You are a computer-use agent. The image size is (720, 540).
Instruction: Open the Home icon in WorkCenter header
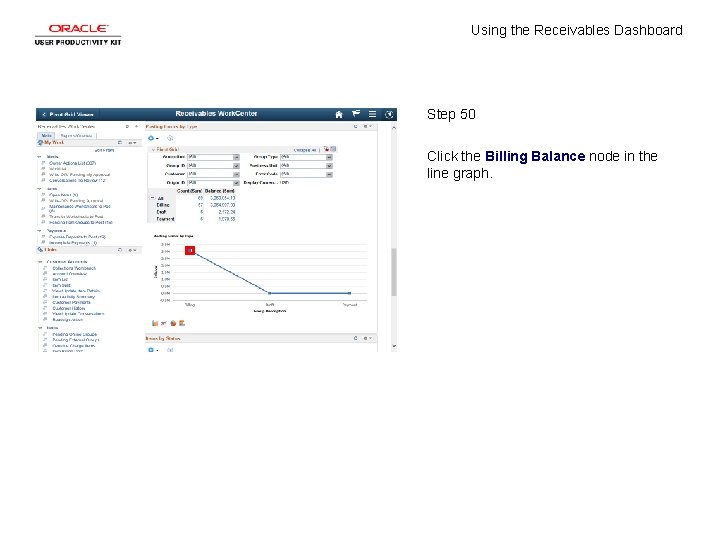[339, 114]
